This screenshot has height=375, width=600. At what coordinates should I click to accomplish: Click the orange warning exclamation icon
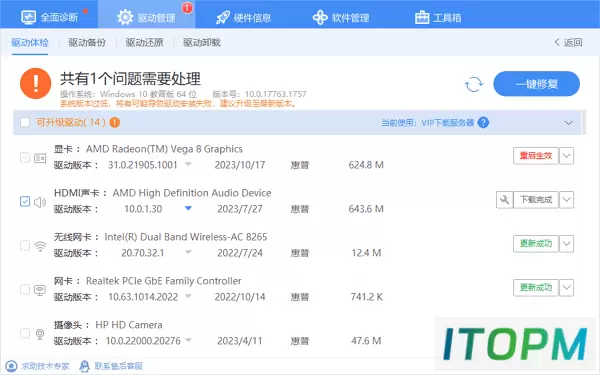coord(36,83)
